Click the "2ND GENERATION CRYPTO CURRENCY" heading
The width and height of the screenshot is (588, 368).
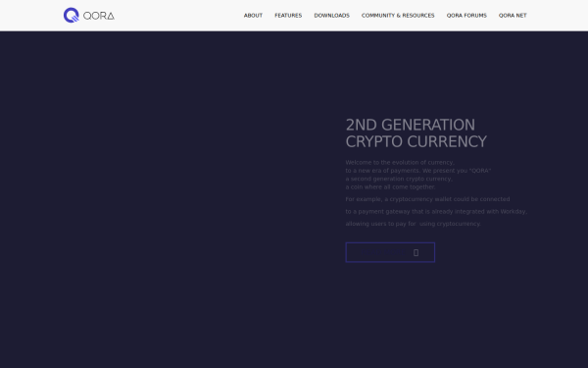(416, 133)
